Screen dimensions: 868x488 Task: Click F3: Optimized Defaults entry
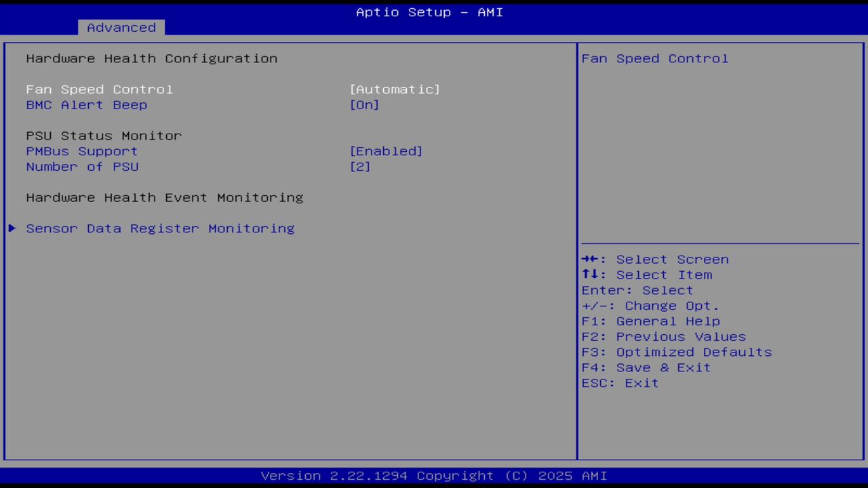(676, 352)
